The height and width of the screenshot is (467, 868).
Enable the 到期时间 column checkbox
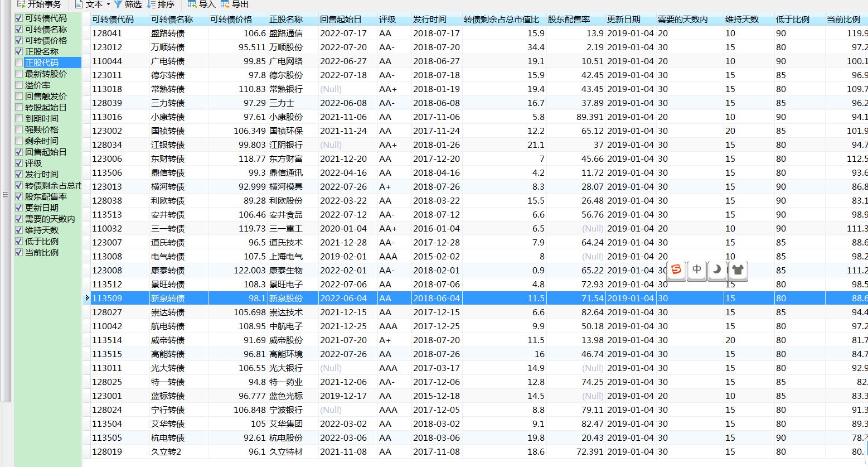click(20, 118)
